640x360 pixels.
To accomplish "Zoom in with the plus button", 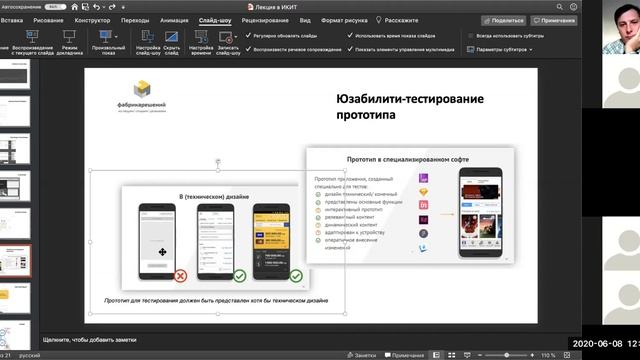I will coord(532,355).
